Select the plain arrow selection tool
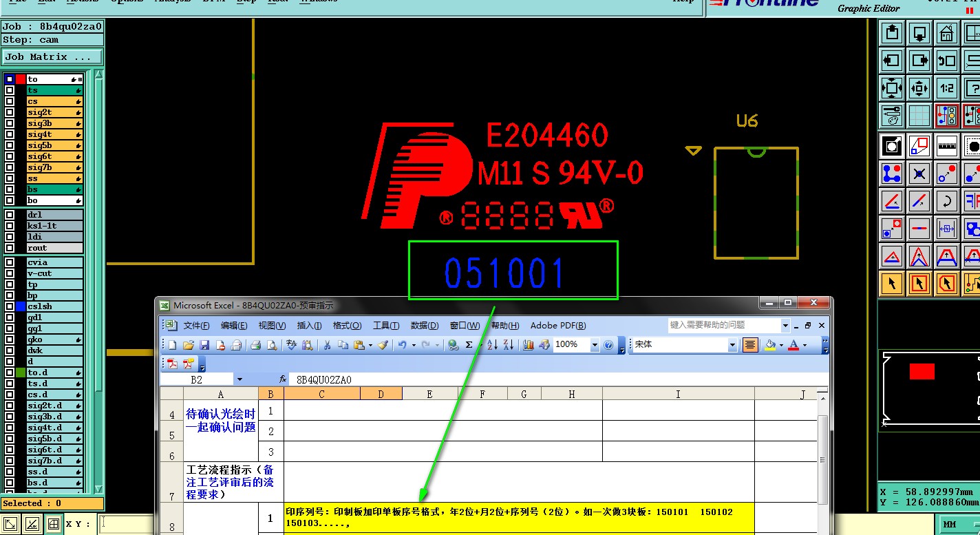Image resolution: width=980 pixels, height=535 pixels. coord(892,283)
